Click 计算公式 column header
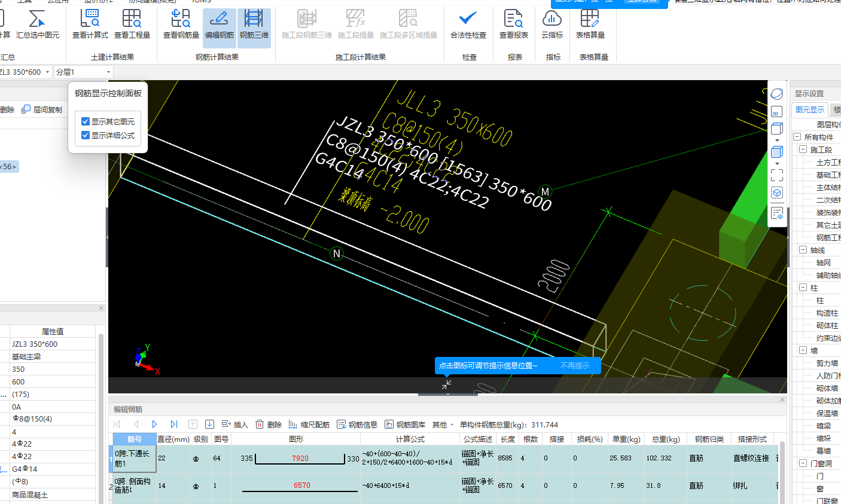The image size is (841, 504). click(x=410, y=439)
